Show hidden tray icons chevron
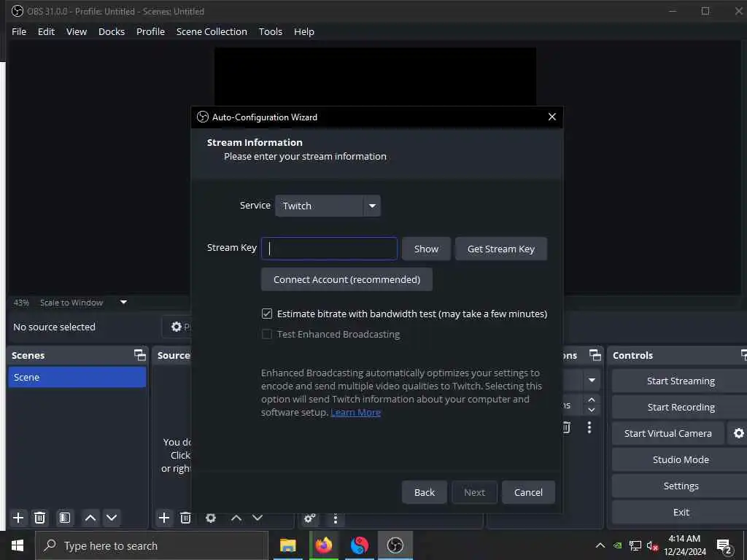The height and width of the screenshot is (560, 747). (600, 545)
